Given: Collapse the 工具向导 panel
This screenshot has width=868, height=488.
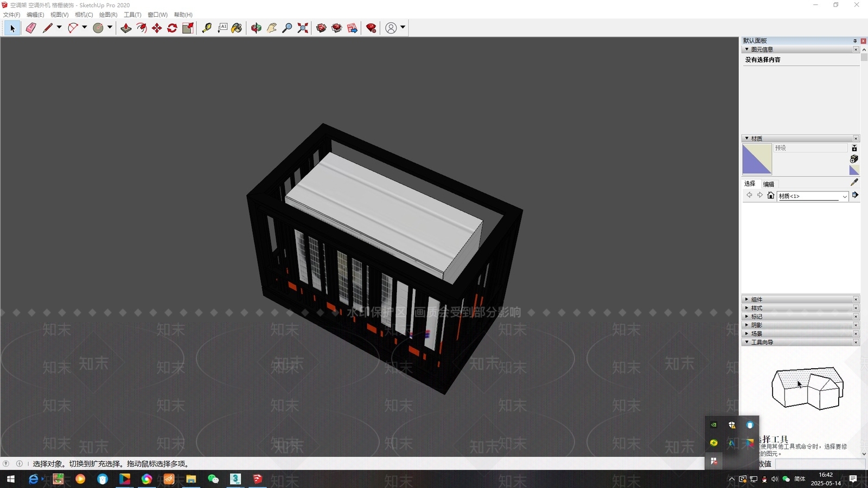Looking at the screenshot, I should click(x=746, y=342).
